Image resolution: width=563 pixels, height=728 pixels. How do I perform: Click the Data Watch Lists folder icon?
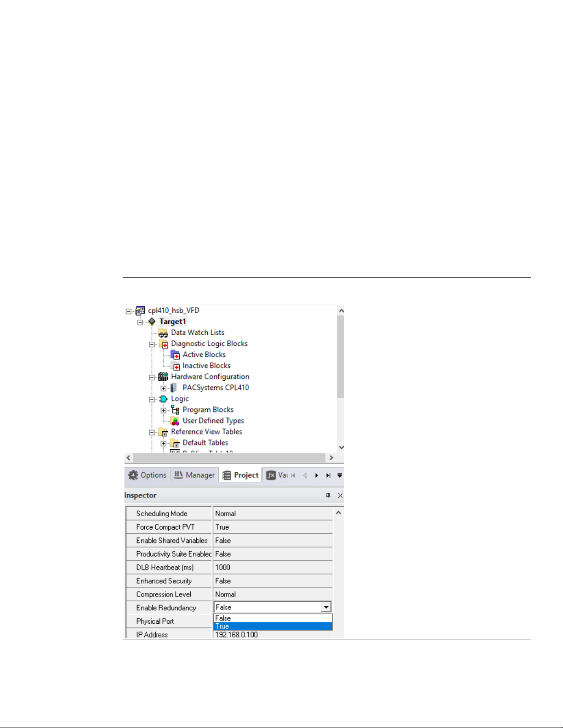pyautogui.click(x=163, y=333)
